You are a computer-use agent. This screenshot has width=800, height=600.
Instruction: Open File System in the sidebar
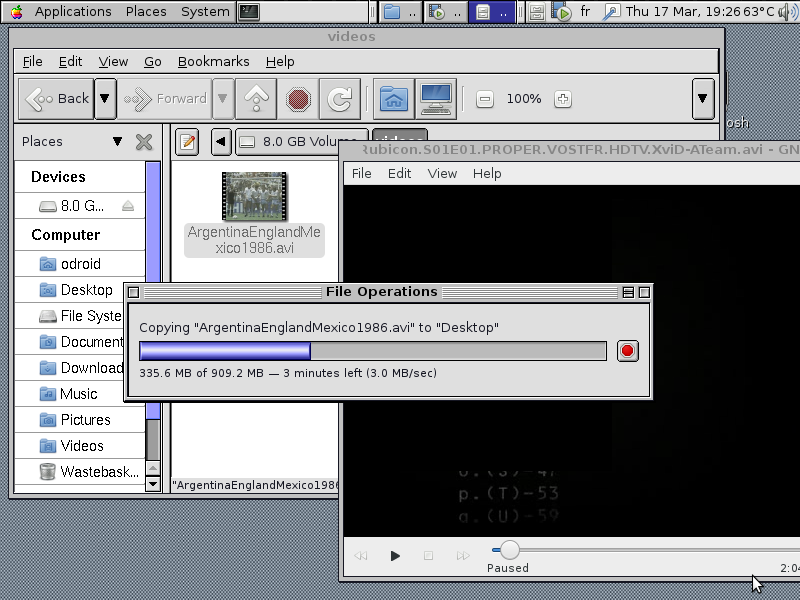click(70, 316)
